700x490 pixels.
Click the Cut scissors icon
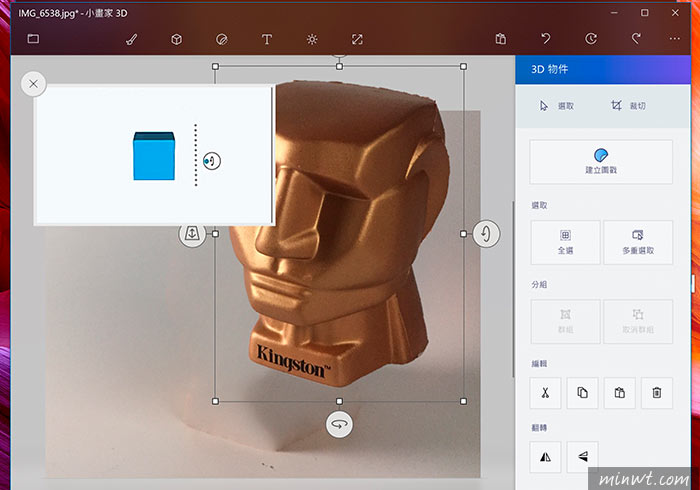tap(545, 393)
